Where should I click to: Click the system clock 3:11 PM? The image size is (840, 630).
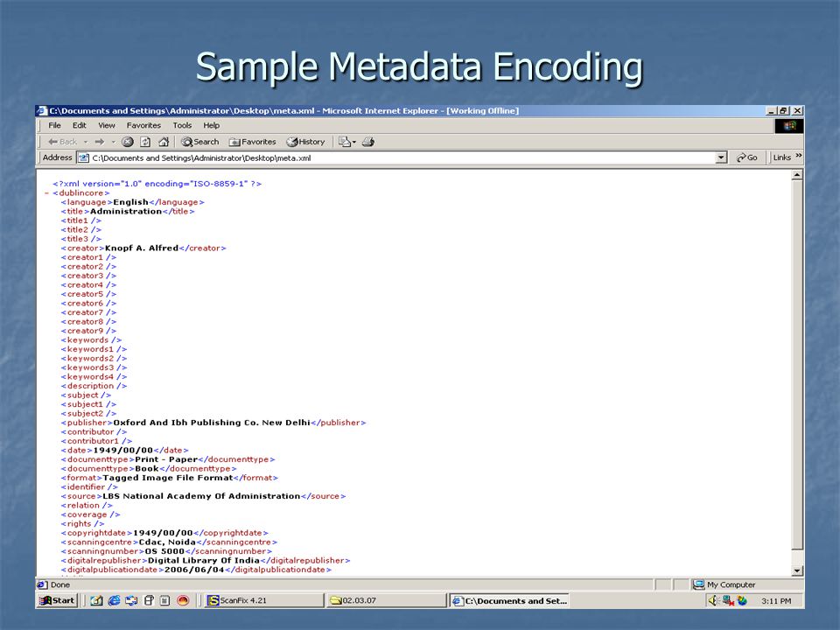point(776,601)
